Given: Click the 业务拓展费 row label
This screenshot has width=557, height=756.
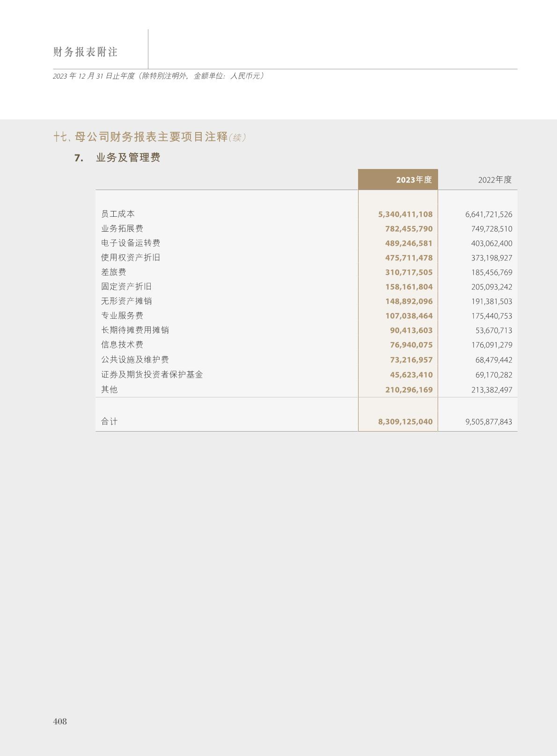Looking at the screenshot, I should pyautogui.click(x=122, y=228).
